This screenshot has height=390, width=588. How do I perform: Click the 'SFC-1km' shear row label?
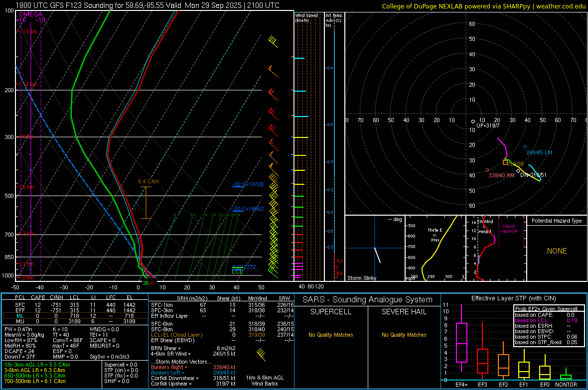[161, 305]
